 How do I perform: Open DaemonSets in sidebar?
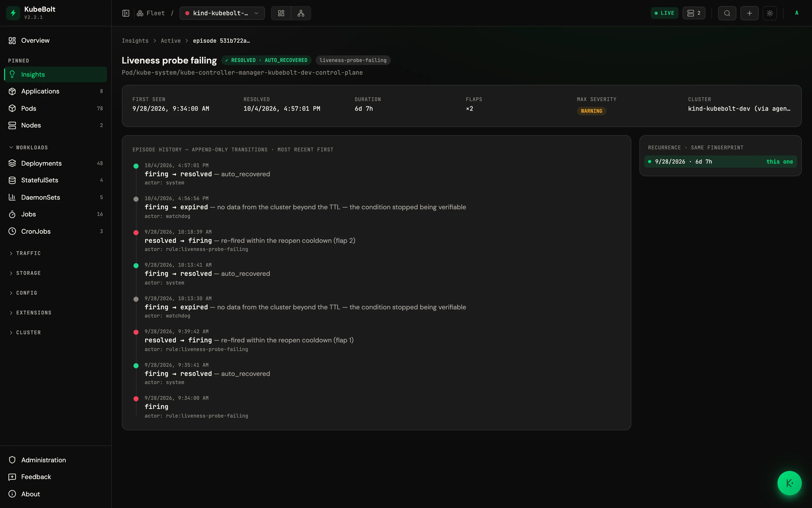pos(55,197)
